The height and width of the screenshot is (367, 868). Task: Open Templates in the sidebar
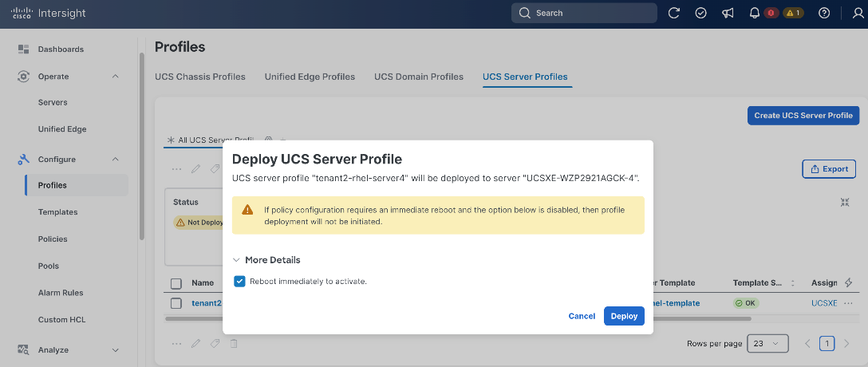(57, 212)
